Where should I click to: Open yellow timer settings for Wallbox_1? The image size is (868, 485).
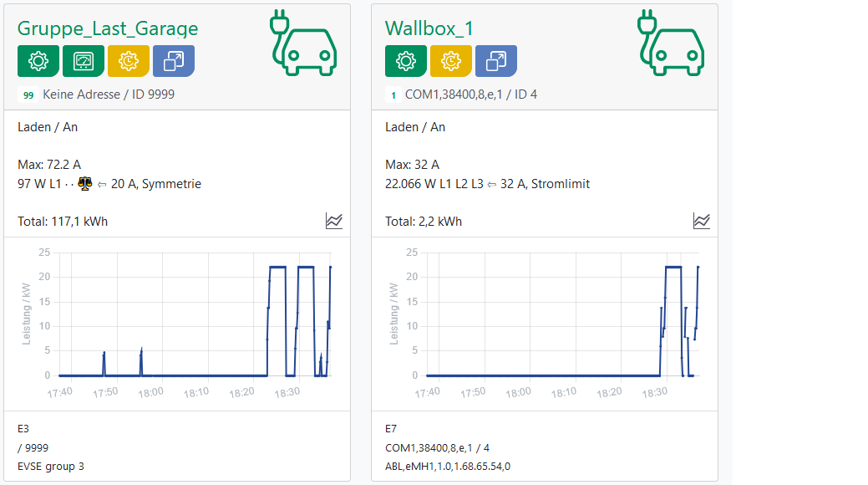tap(451, 61)
